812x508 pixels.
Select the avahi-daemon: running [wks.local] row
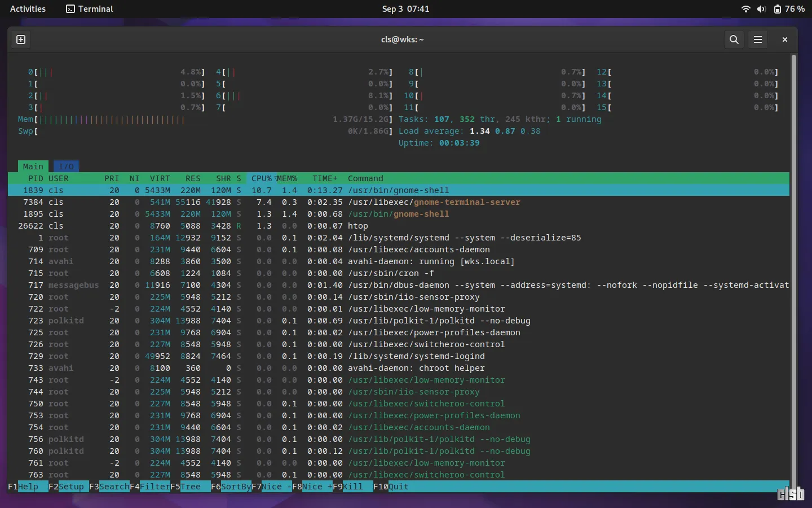click(399, 261)
